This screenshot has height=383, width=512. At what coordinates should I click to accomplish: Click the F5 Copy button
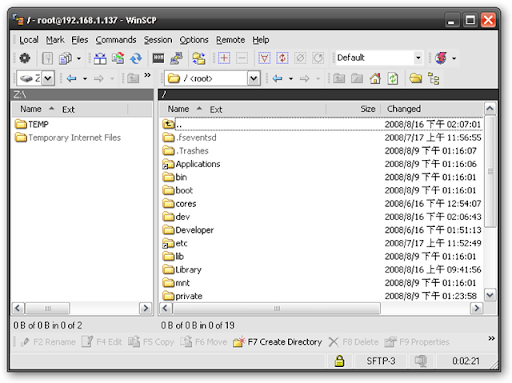coord(151,342)
